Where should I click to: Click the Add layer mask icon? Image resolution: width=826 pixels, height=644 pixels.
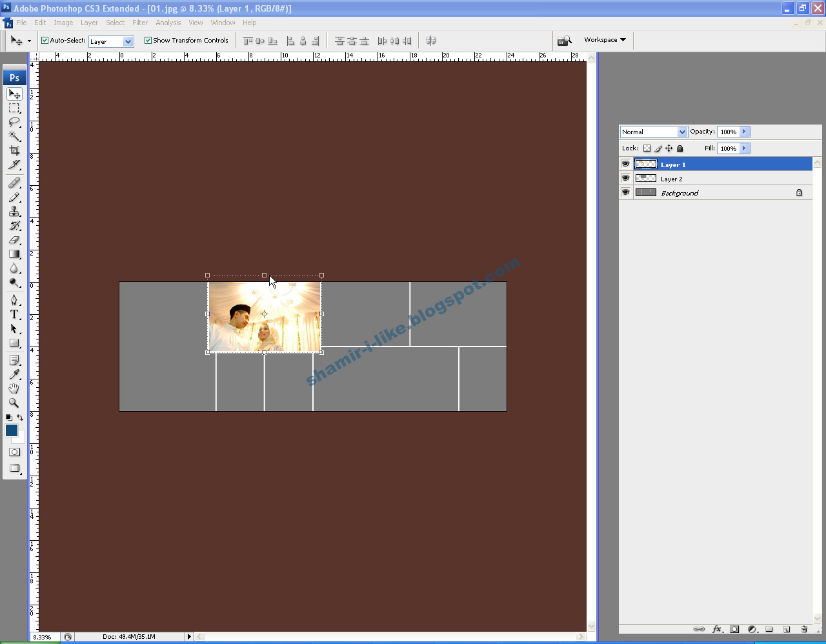[x=734, y=629]
